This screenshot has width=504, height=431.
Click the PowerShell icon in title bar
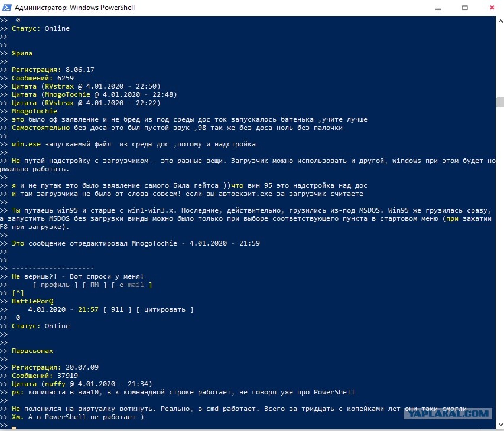point(6,8)
